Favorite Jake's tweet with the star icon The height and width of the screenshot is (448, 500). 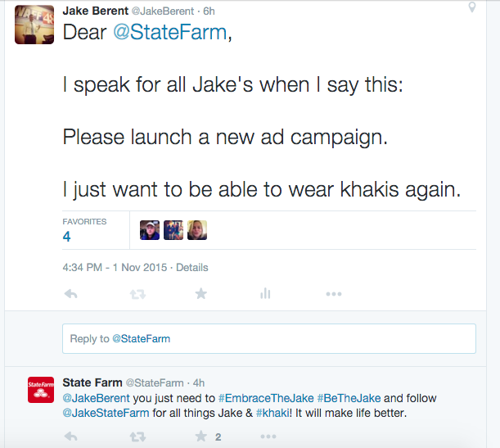(200, 294)
